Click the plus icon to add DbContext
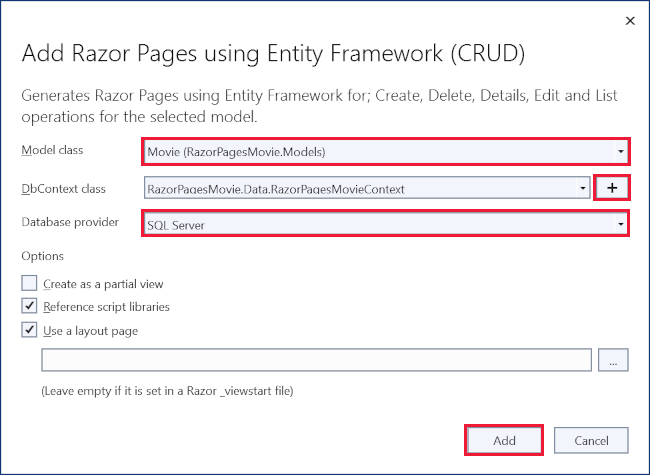Image resolution: width=650 pixels, height=475 pixels. point(612,188)
